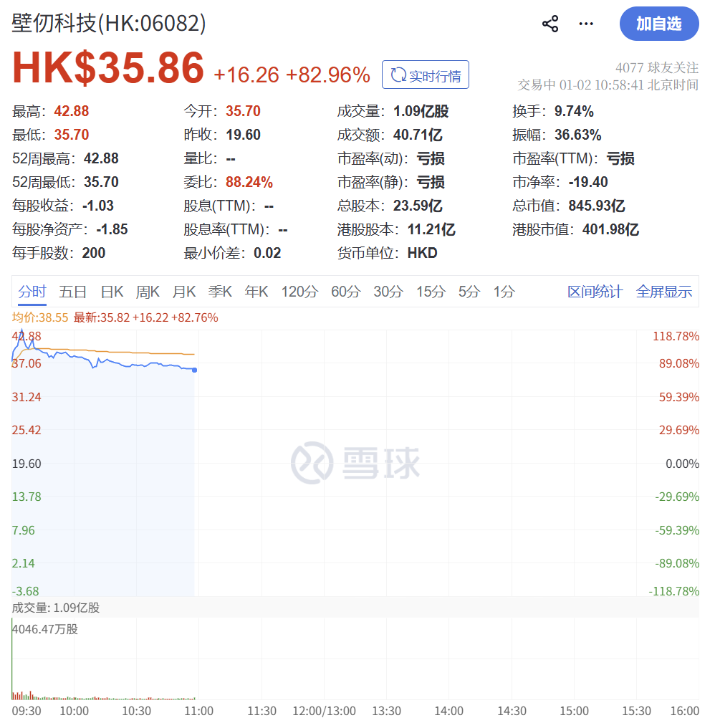Click the share icon
Image resolution: width=715 pixels, height=728 pixels.
[x=550, y=24]
